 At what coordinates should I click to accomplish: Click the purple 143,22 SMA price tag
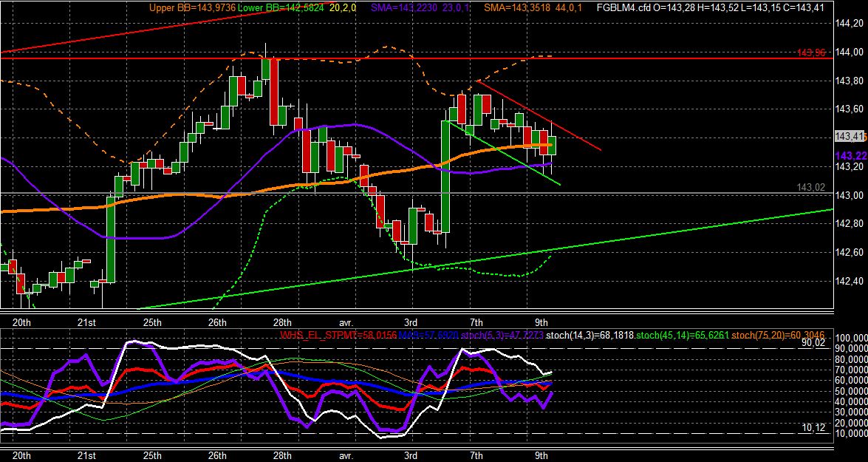(851, 156)
